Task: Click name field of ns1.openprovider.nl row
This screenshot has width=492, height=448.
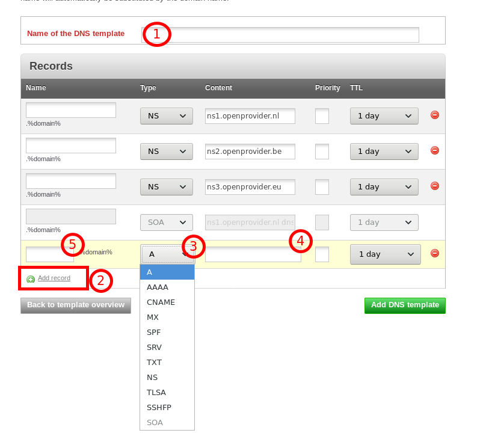Action: (x=71, y=110)
